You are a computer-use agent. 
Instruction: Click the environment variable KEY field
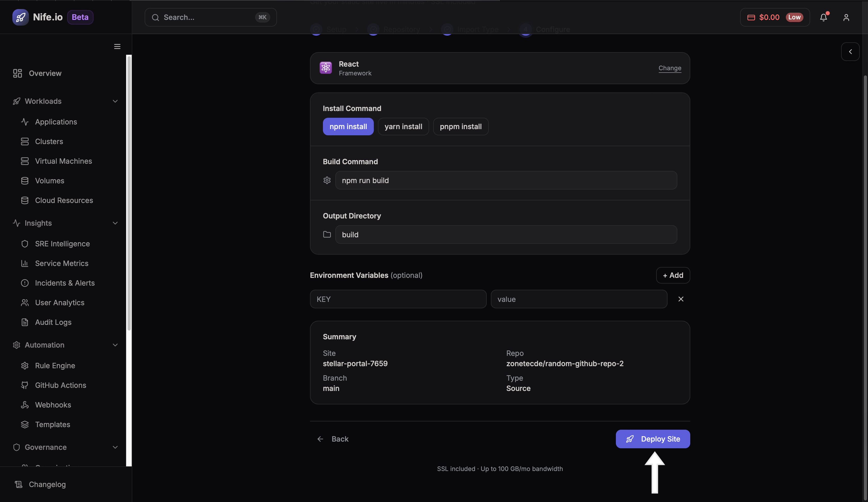coord(398,299)
